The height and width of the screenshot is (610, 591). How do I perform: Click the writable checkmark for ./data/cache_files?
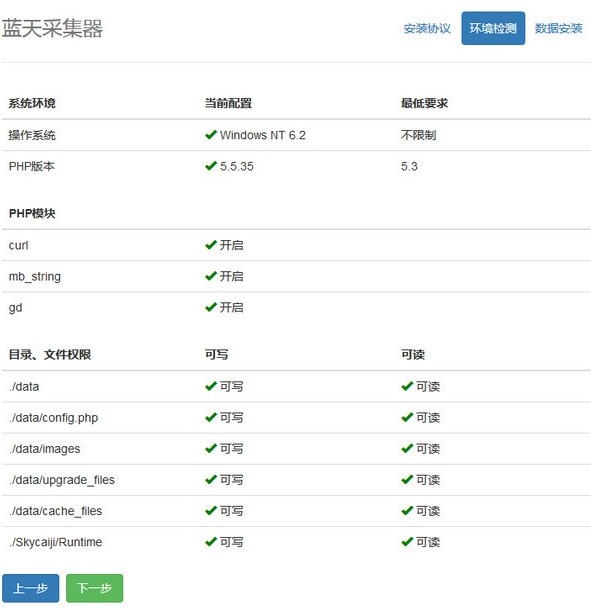210,510
